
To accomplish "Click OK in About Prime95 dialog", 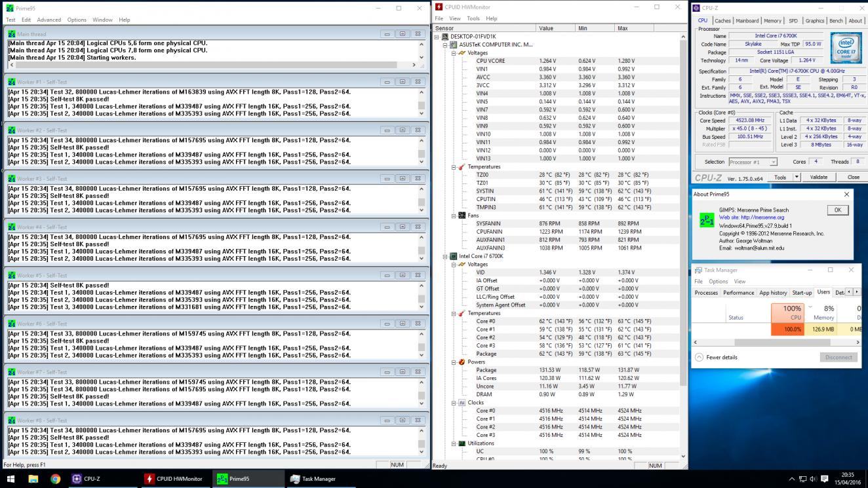I will [837, 210].
